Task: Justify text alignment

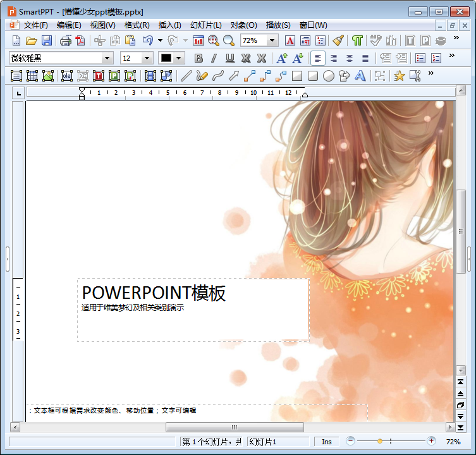Action: [365, 58]
